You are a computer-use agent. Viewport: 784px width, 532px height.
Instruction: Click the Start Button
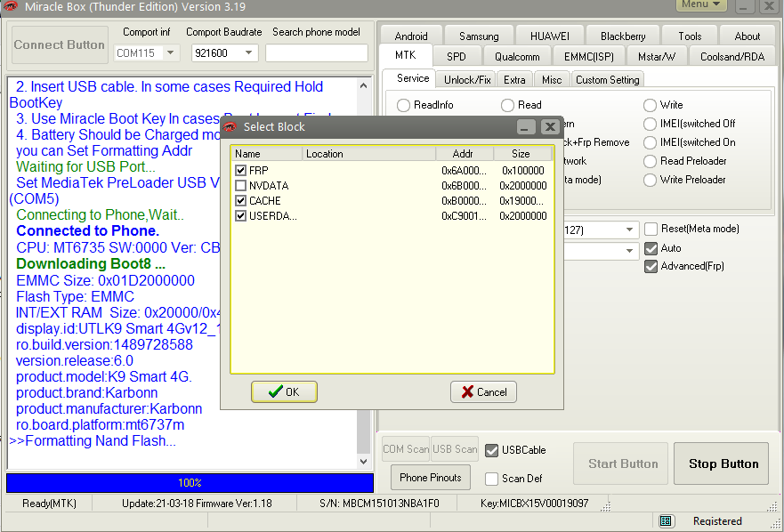[620, 463]
